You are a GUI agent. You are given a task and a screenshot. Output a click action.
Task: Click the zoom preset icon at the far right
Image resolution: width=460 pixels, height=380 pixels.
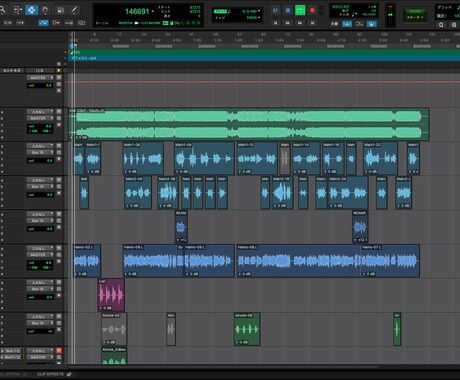(x=454, y=25)
